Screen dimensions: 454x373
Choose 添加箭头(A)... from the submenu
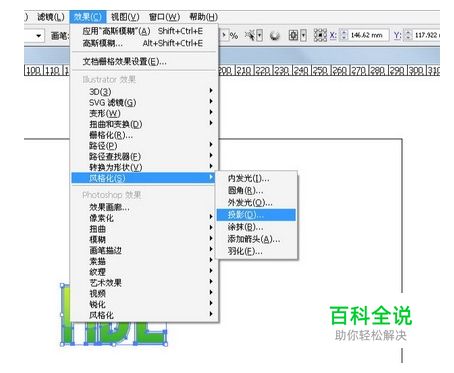coord(256,239)
